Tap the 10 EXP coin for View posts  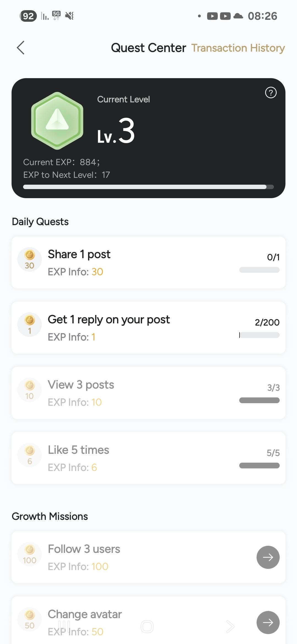(x=29, y=390)
